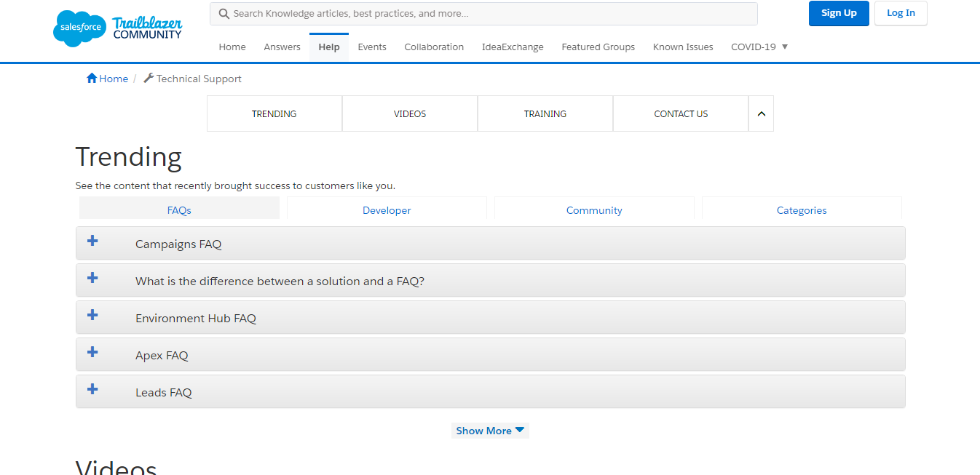This screenshot has width=980, height=475.
Task: Open the Answers navigation item
Action: (282, 47)
